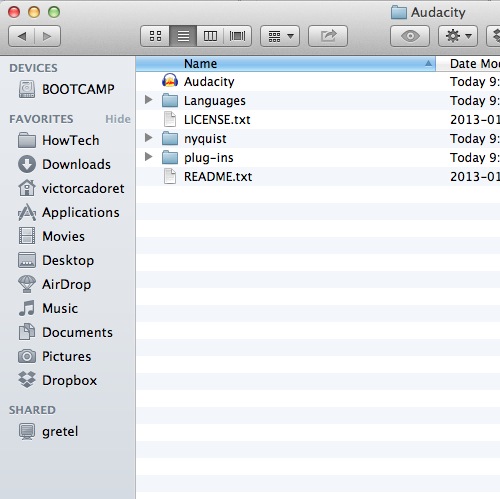Screen dimensions: 500x499
Task: Switch to icon view
Action: 155,36
